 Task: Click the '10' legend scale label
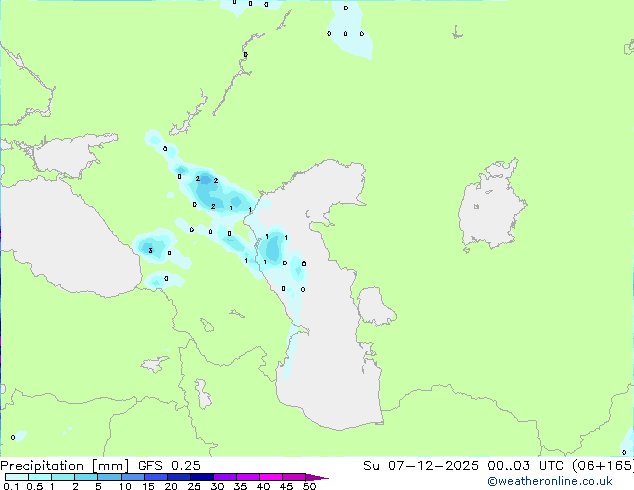125,486
